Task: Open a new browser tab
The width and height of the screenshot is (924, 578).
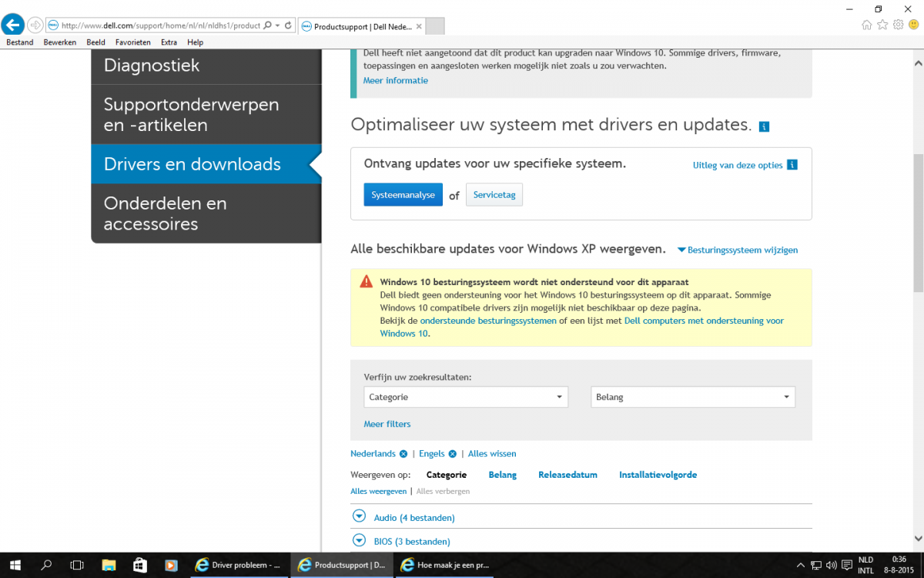Action: click(x=435, y=25)
